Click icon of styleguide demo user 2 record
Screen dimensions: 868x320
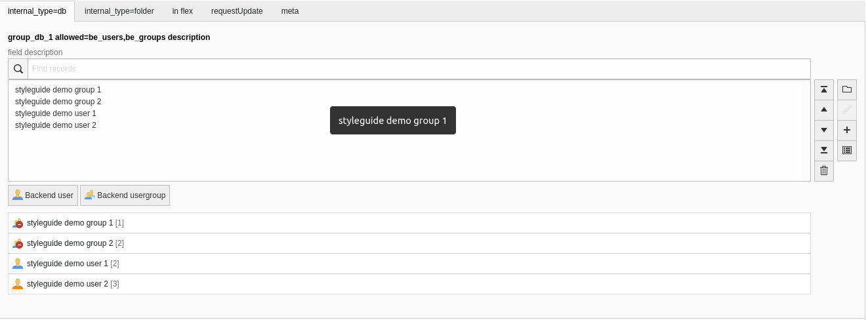point(18,284)
